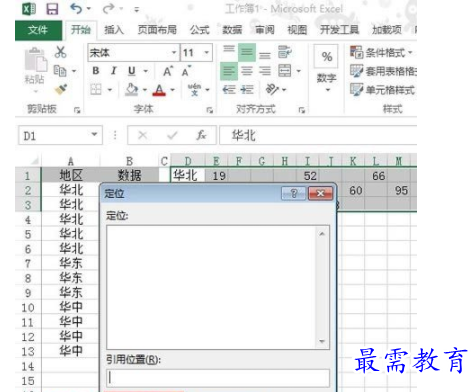Select column B header
476x392 pixels.
129,161
